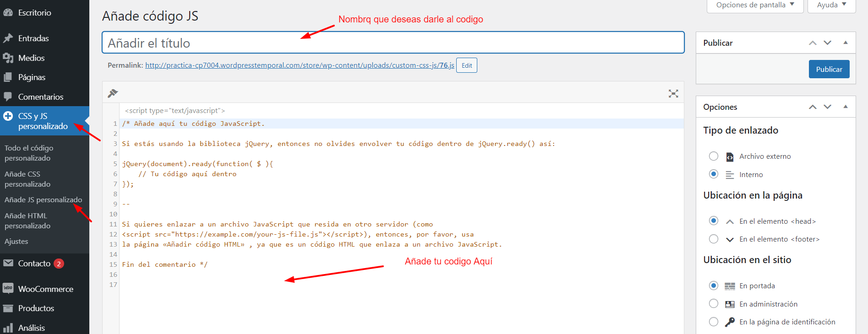The width and height of the screenshot is (868, 334).
Task: Open Opciones de pantalla dropdown
Action: click(755, 5)
